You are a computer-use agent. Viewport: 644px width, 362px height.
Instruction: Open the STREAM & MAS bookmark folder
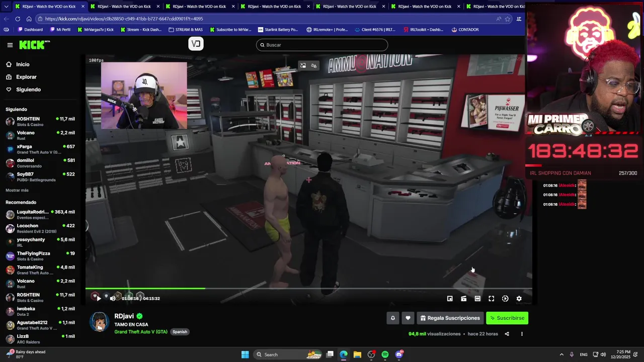coord(185,30)
